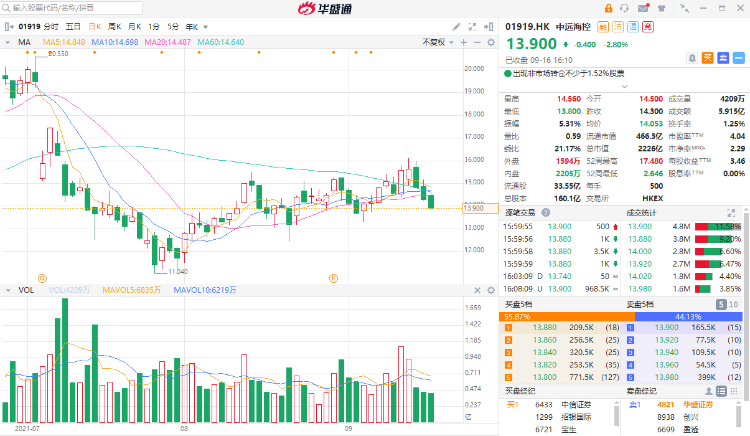The width and height of the screenshot is (750, 436).
Task: Open the 年K period dropdown
Action: 195,25
